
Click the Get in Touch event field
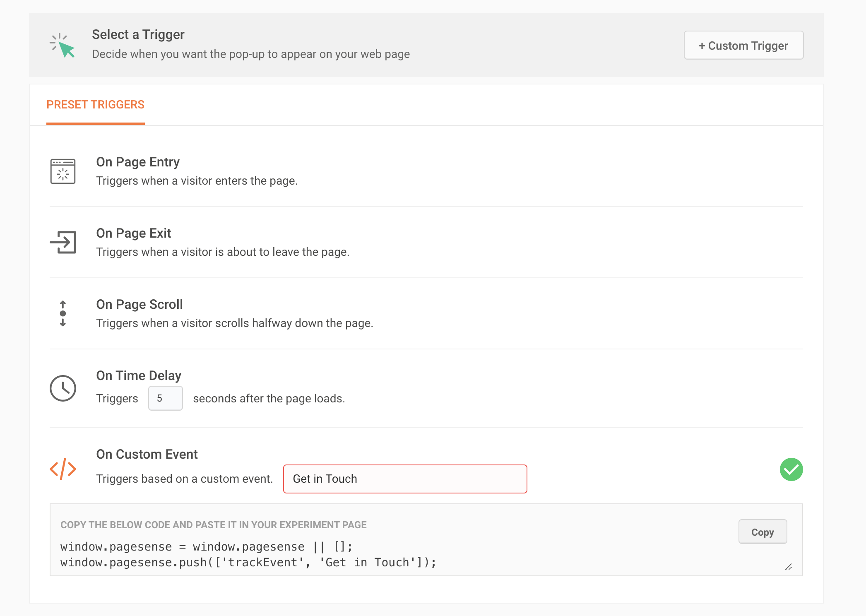coord(405,479)
